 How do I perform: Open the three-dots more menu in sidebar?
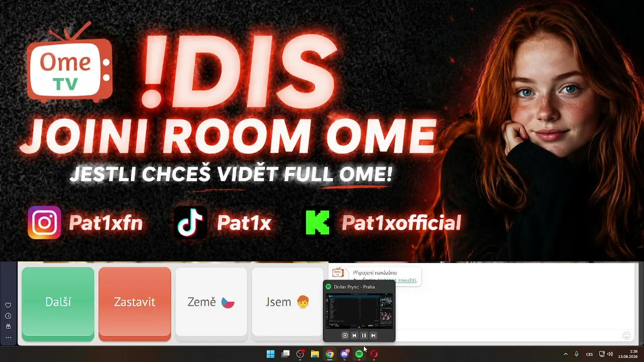click(x=8, y=337)
